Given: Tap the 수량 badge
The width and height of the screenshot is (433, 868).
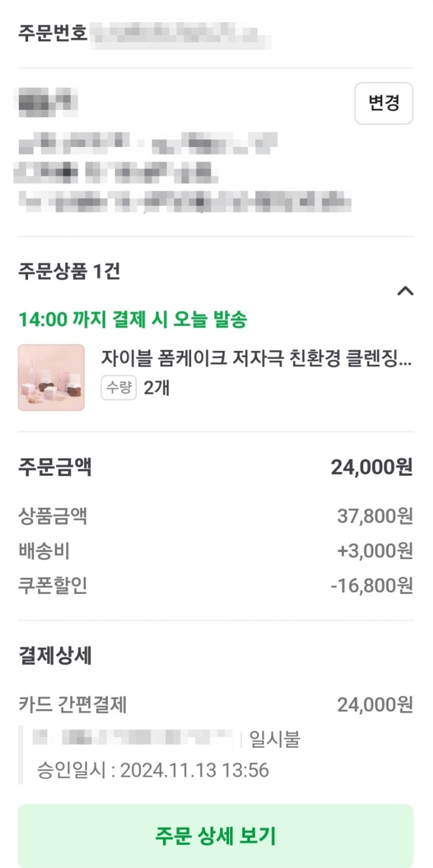Looking at the screenshot, I should click(119, 388).
